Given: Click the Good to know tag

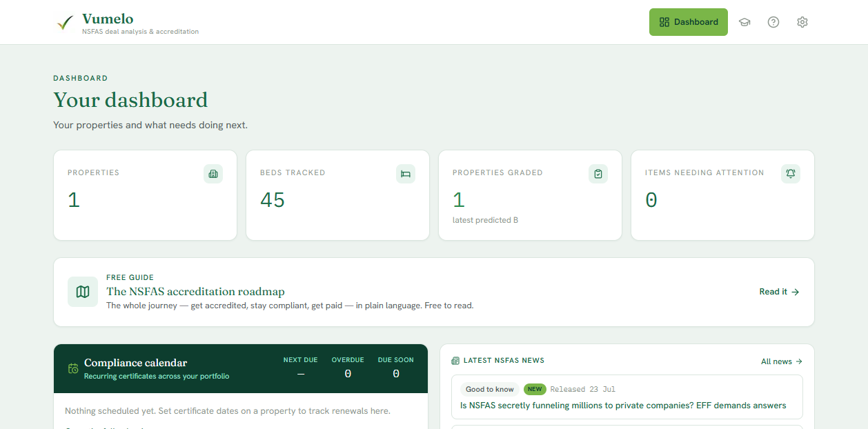Looking at the screenshot, I should 490,389.
